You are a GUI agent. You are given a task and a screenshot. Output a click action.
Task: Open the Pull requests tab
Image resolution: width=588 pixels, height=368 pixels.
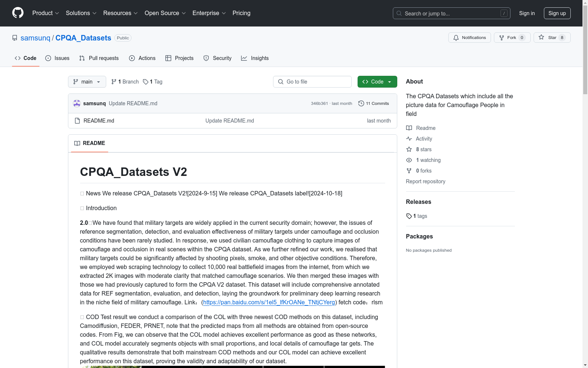click(99, 58)
